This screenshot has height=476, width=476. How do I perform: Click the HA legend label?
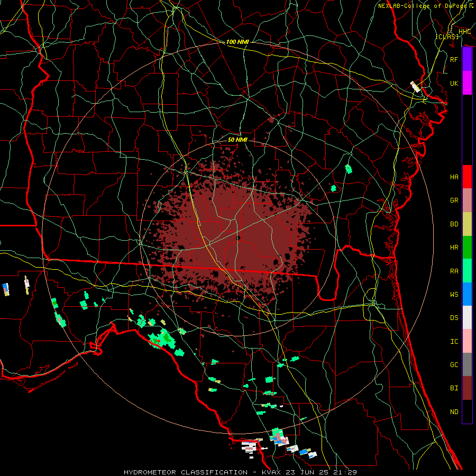(x=454, y=177)
